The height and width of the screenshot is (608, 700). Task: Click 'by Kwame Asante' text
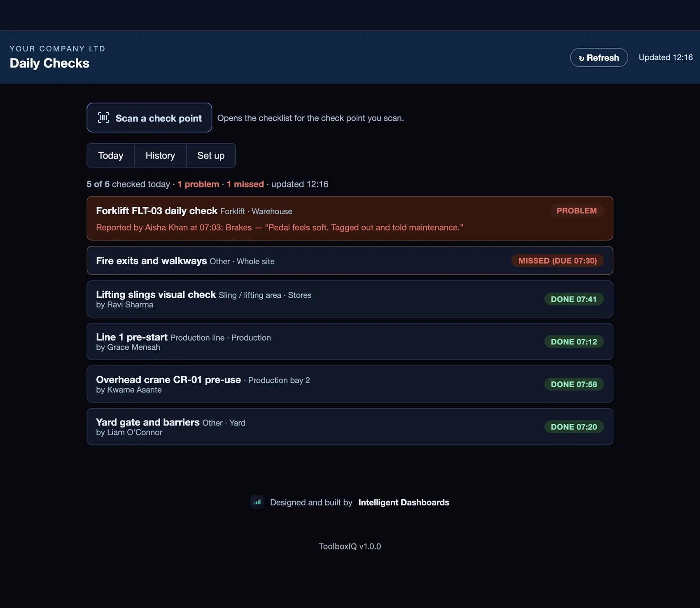pos(129,390)
